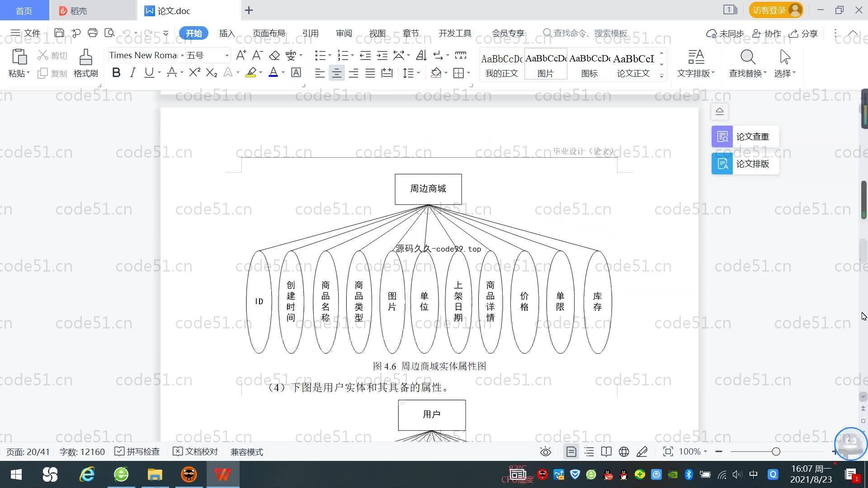Justify paragraph text
Screen dimensions: 868x488
(370, 73)
